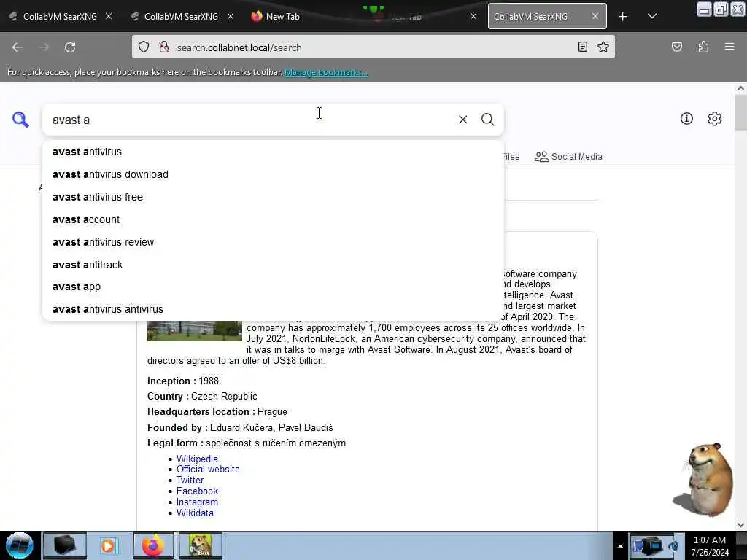Screen dimensions: 747x560
Task: Close the first CollabVM SearXNG tab
Action: pyautogui.click(x=109, y=16)
